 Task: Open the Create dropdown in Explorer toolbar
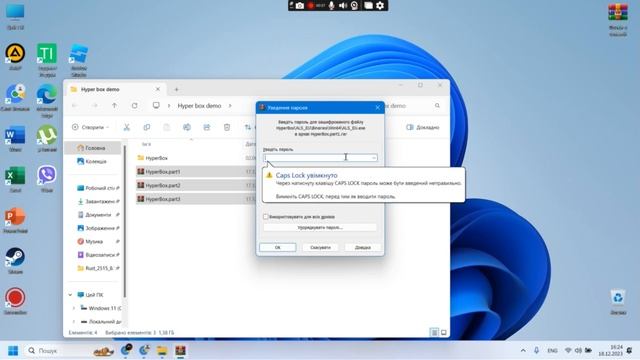tap(91, 127)
